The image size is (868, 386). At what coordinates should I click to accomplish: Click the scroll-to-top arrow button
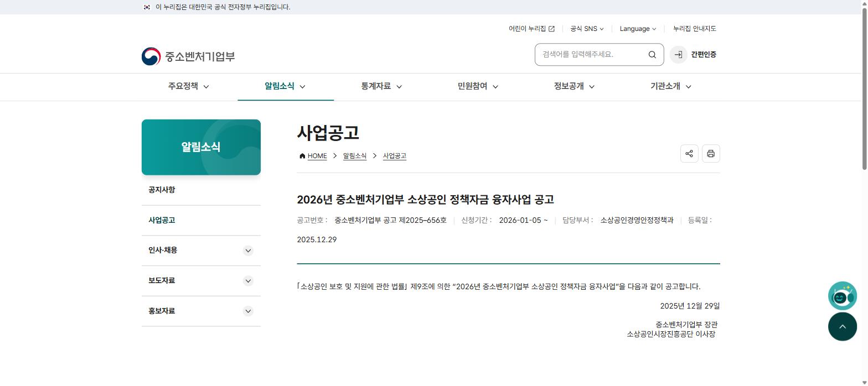coord(843,326)
